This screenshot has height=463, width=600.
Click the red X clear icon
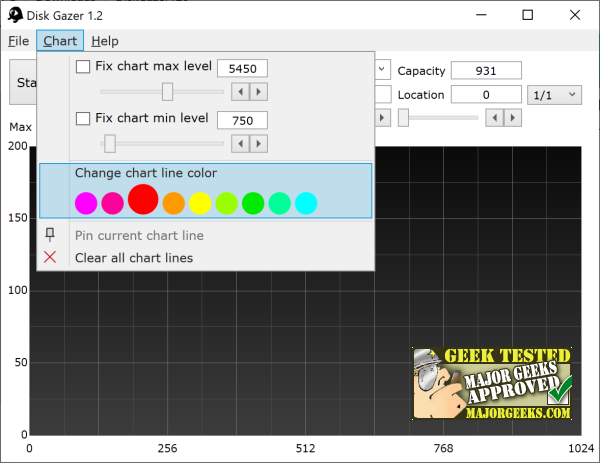coord(50,257)
